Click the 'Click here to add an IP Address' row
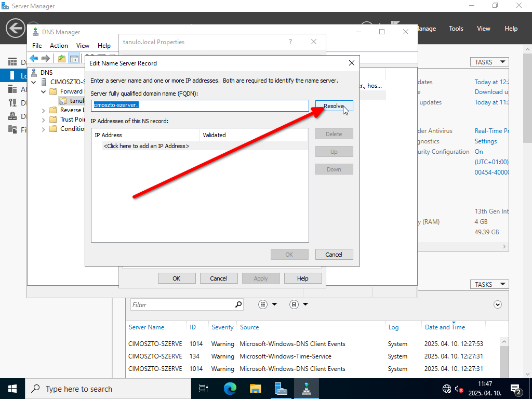 147,146
